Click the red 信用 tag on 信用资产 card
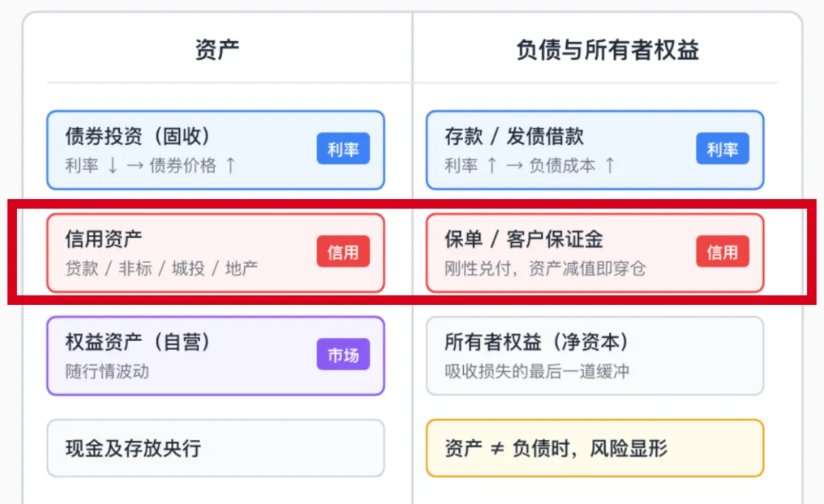Viewport: 824px width, 504px height. [343, 252]
